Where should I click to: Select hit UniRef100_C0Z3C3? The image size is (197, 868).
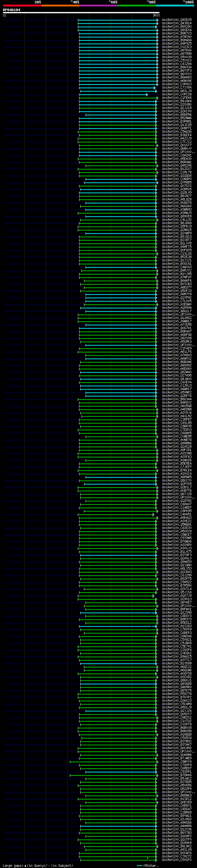coord(176,47)
